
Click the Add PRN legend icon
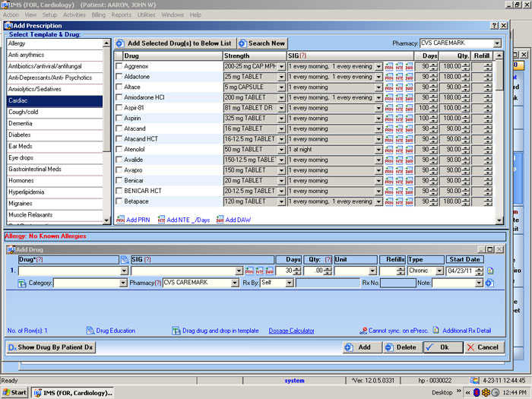point(120,220)
